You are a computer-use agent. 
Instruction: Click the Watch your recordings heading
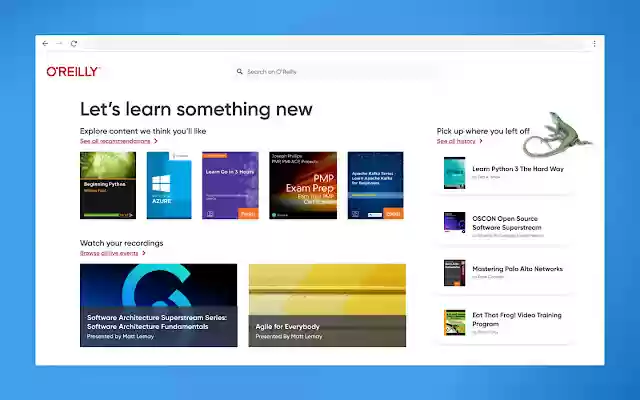121,243
